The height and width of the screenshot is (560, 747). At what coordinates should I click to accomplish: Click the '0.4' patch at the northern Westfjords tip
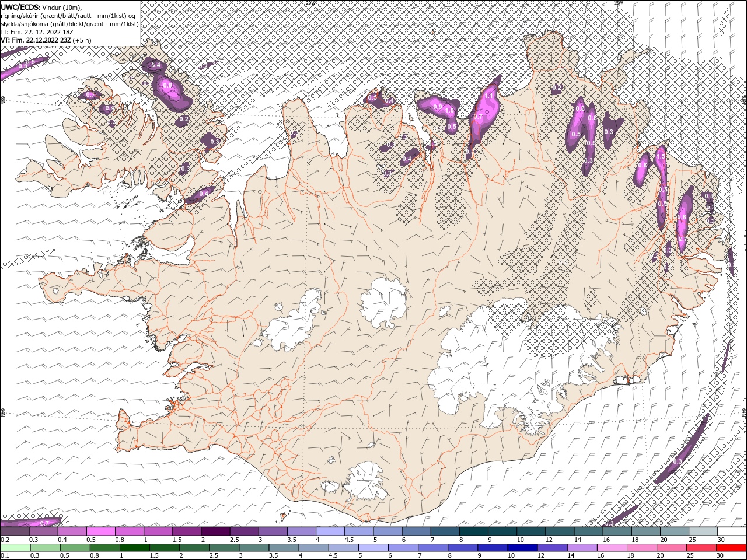pos(156,65)
